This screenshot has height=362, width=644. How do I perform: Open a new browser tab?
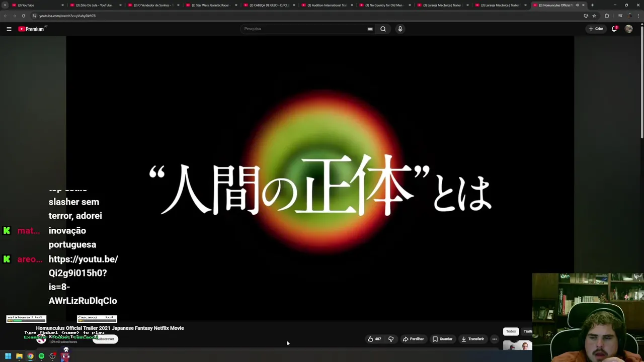(x=592, y=5)
